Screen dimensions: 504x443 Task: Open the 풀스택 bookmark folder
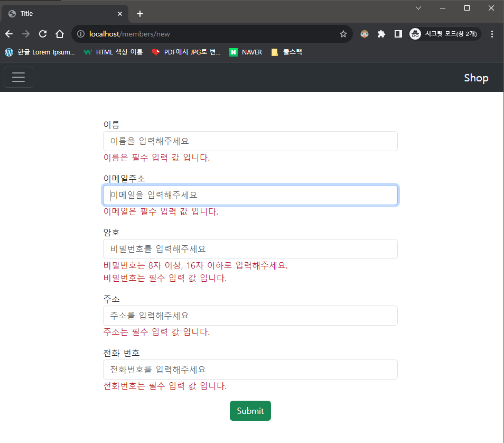[287, 52]
